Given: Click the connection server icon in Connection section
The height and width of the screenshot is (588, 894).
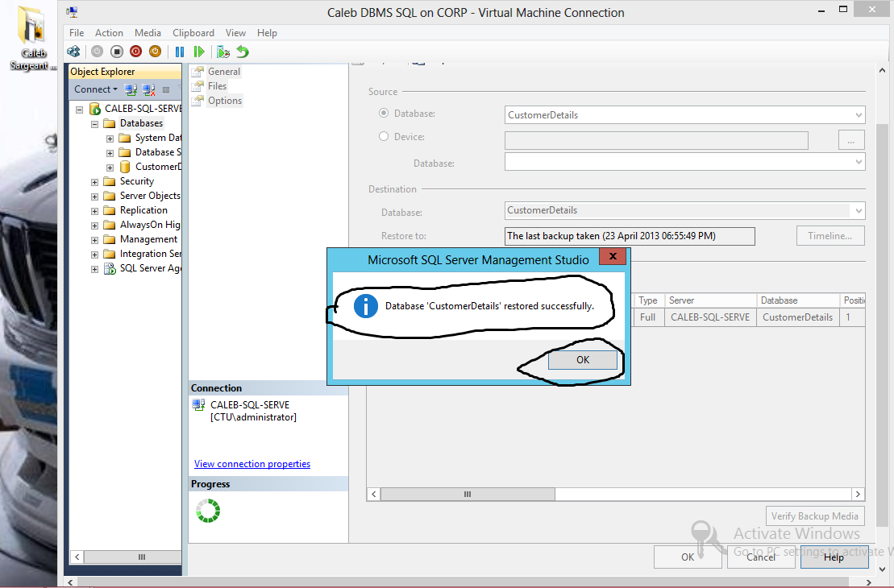Looking at the screenshot, I should click(198, 405).
